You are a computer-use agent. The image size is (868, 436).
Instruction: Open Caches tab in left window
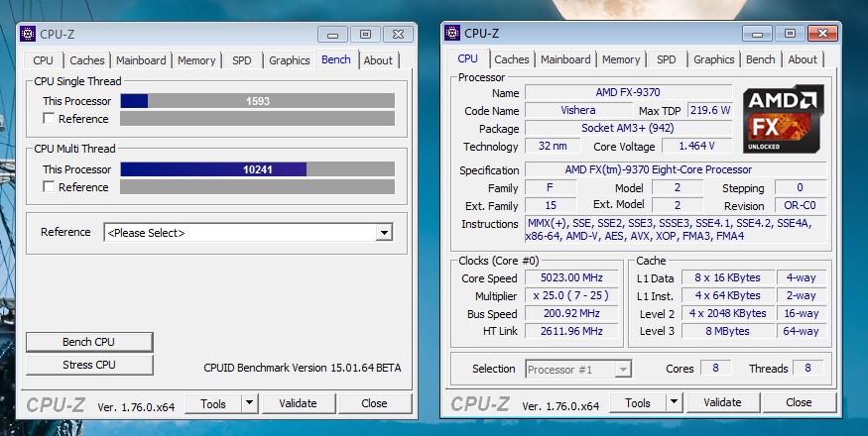point(87,60)
